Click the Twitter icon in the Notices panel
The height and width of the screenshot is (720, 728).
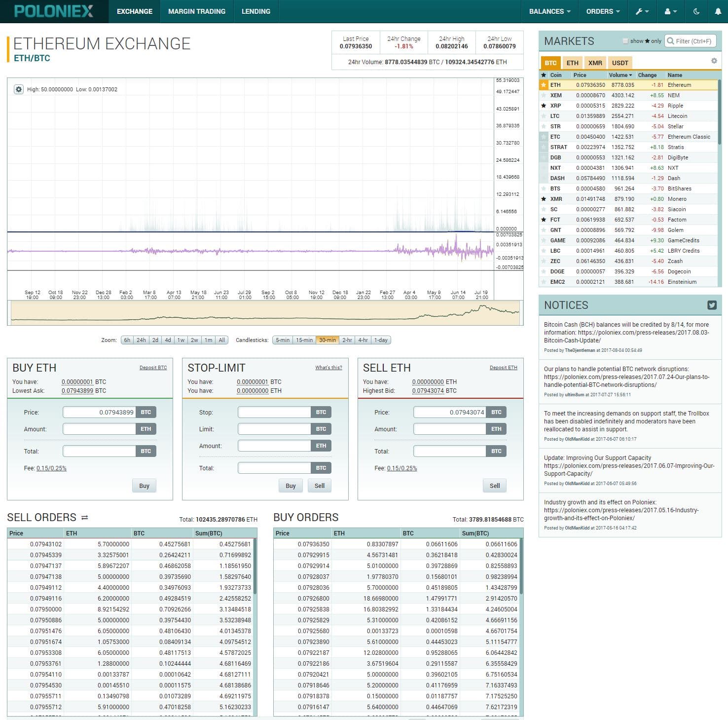[712, 305]
